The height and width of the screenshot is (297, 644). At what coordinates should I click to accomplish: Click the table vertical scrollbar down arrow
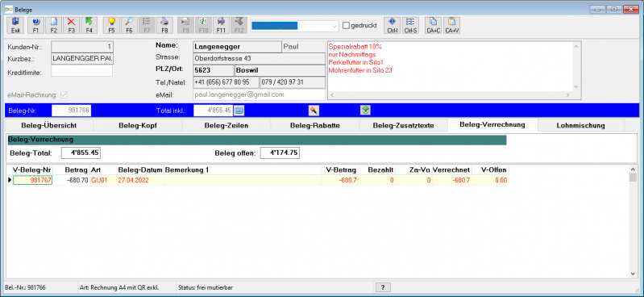tap(633, 274)
